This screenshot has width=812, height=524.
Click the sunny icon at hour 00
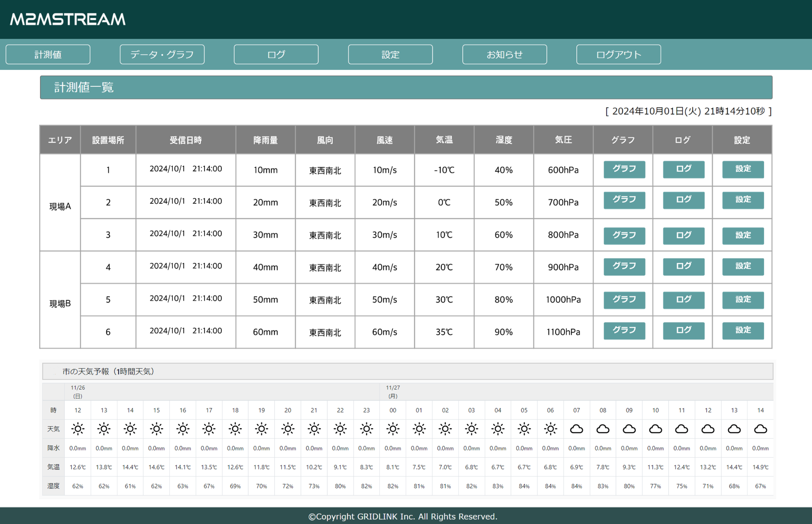[393, 429]
